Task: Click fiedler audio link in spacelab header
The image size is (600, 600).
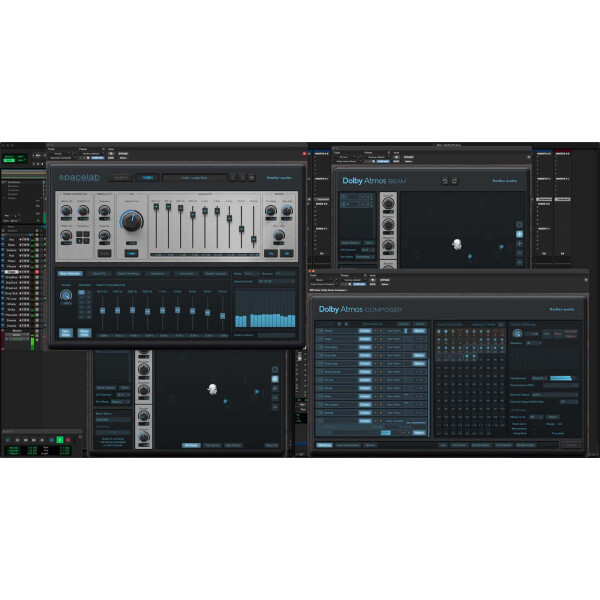Action: pos(279,178)
